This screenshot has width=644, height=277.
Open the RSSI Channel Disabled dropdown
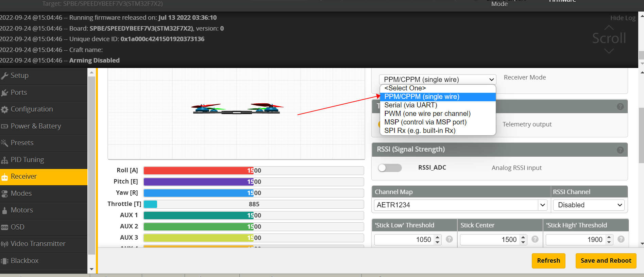[x=589, y=205]
